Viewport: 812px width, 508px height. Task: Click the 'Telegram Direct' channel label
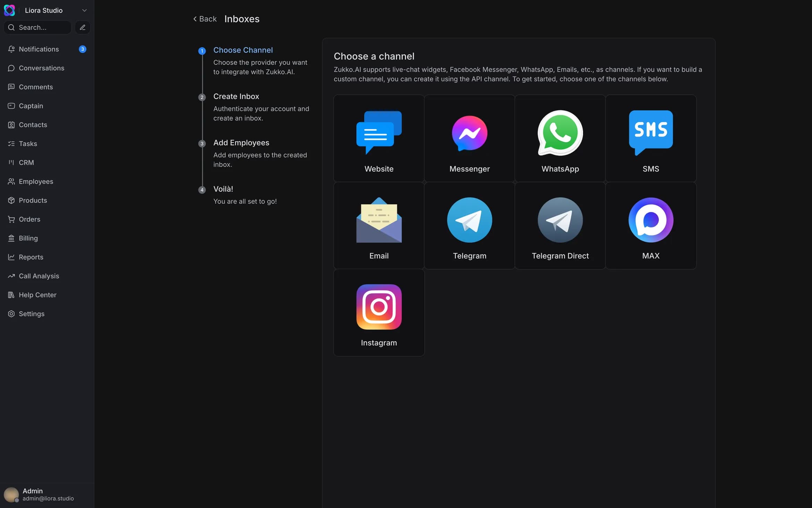point(560,256)
